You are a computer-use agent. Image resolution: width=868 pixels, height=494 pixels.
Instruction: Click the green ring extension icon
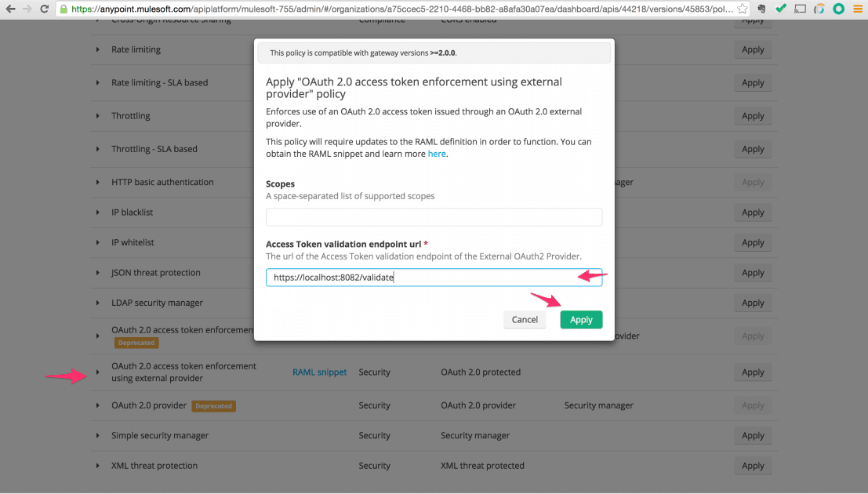(838, 9)
